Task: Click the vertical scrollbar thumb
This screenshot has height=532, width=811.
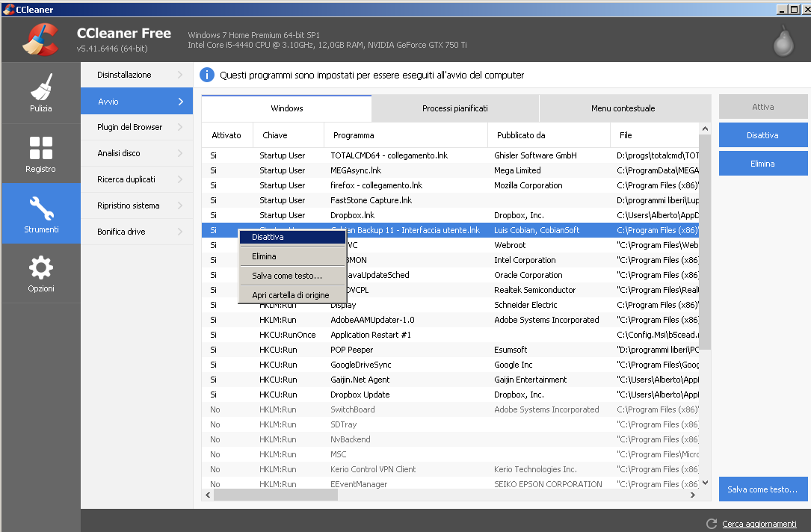Action: click(704, 242)
